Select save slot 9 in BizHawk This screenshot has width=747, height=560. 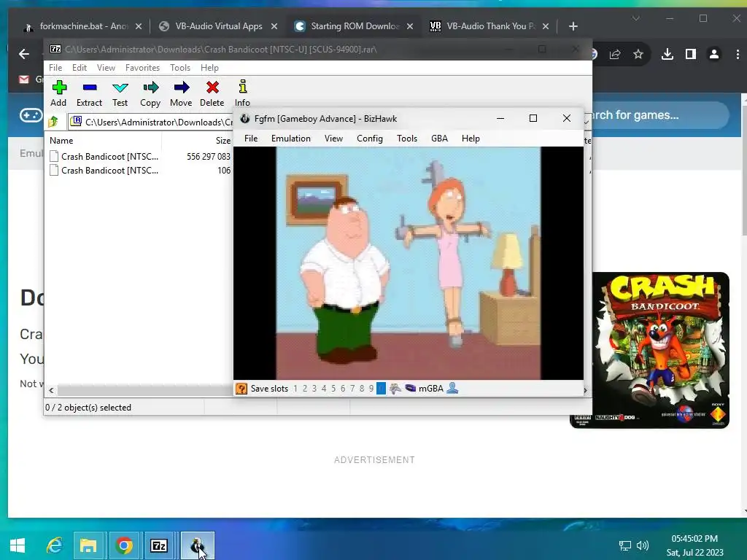pos(371,389)
